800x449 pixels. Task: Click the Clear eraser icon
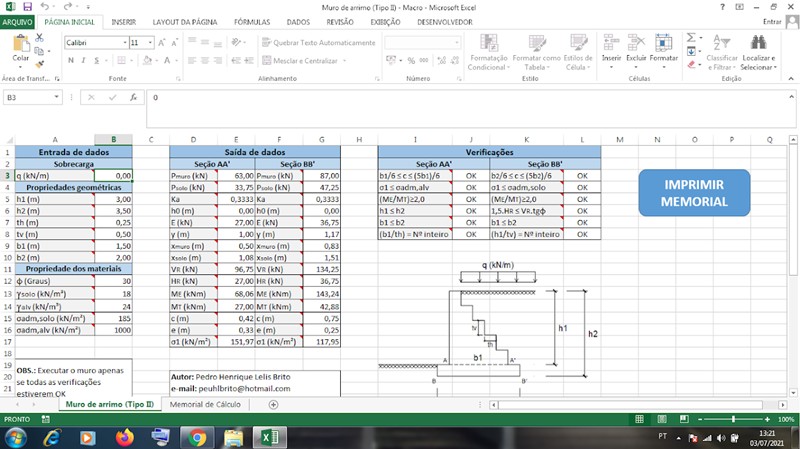[691, 64]
